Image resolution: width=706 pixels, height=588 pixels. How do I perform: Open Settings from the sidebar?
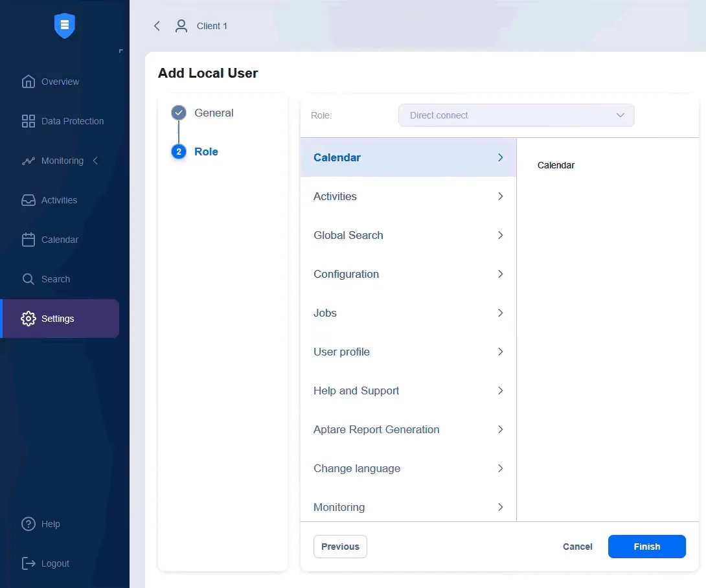click(x=60, y=319)
